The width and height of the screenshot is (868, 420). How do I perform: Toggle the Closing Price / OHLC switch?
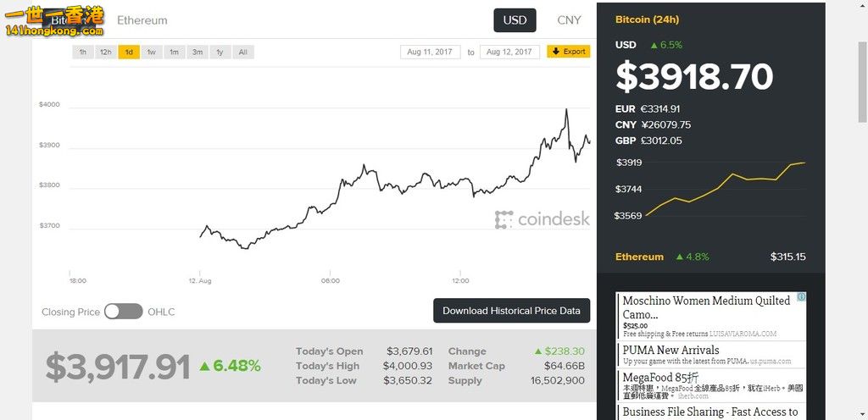pos(124,312)
